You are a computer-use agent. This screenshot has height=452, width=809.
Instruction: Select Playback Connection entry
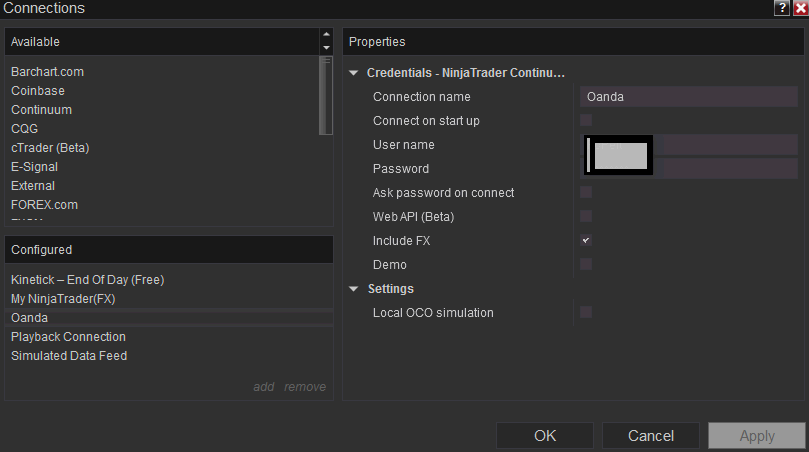[68, 337]
